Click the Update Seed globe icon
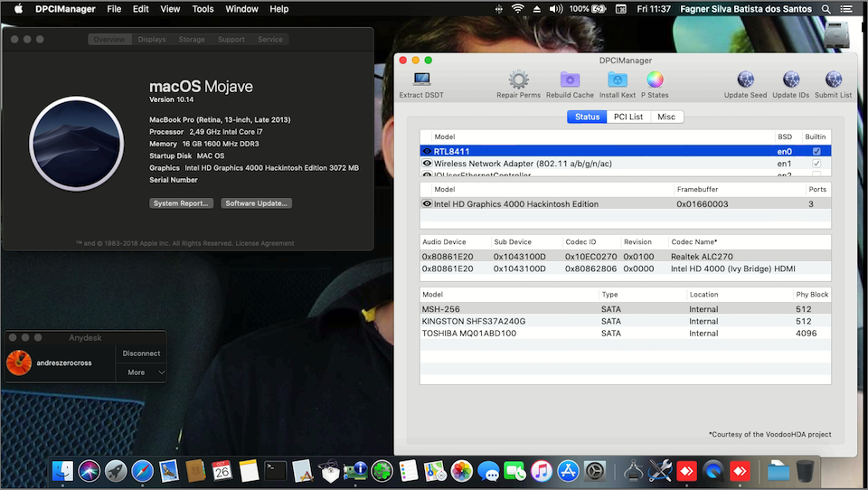Screen dimensions: 868x490 (x=746, y=80)
